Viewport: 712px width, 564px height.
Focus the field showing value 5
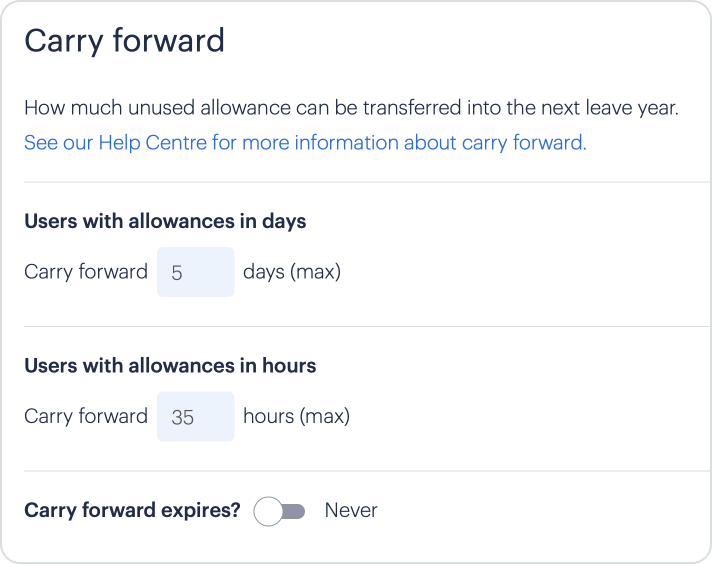pos(196,272)
